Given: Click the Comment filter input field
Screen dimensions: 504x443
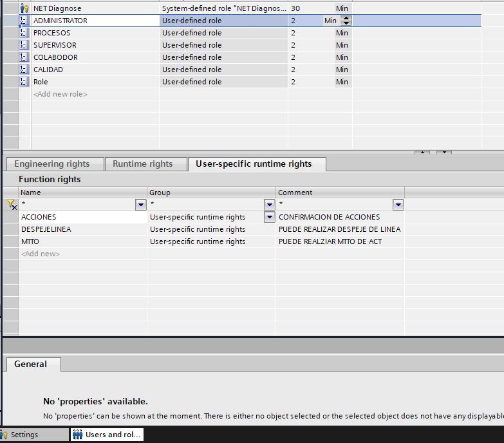Looking at the screenshot, I should click(335, 205).
